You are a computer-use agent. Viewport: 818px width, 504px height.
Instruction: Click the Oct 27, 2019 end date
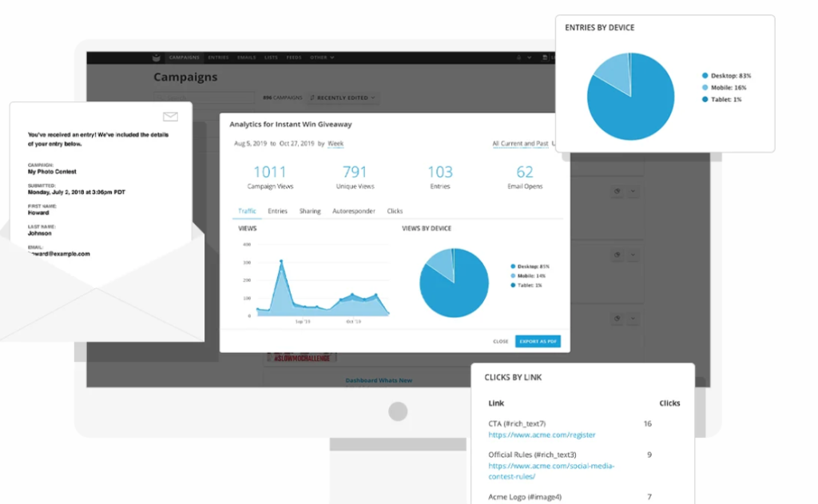tap(297, 144)
